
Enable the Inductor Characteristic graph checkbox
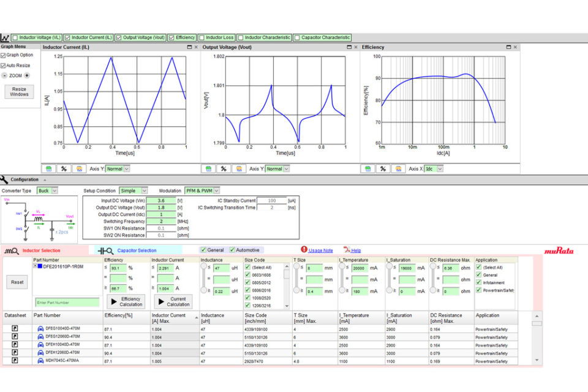[241, 37]
